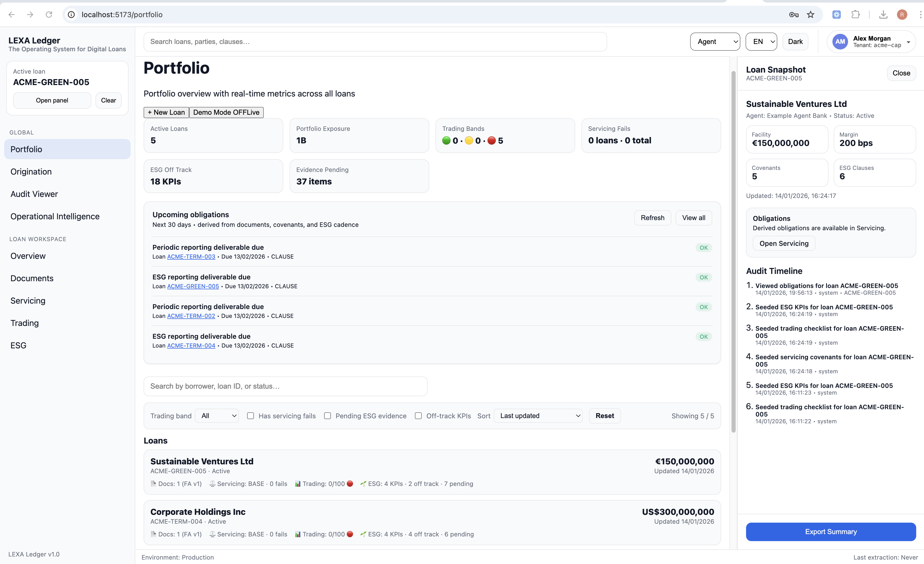Open the Agent role dropdown
The height and width of the screenshot is (564, 924).
pyautogui.click(x=715, y=42)
